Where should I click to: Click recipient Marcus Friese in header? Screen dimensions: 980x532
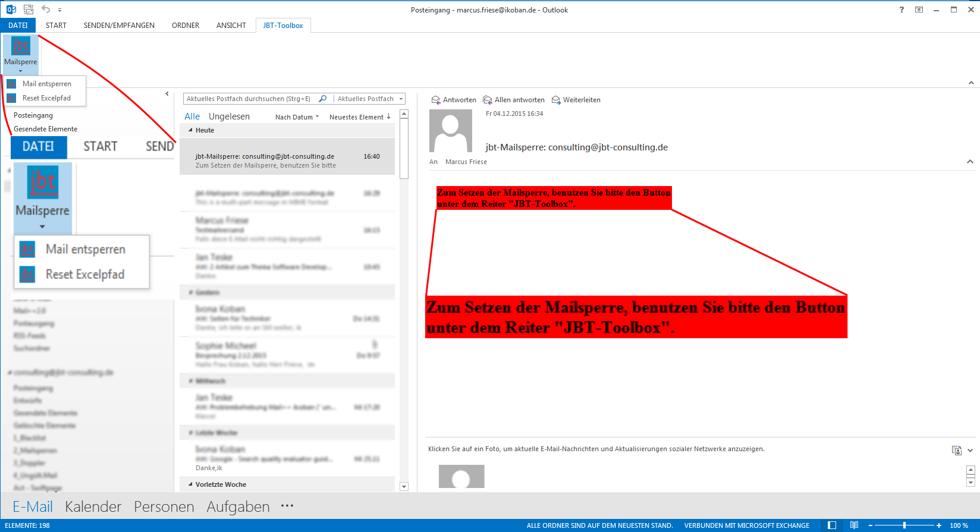coord(466,162)
